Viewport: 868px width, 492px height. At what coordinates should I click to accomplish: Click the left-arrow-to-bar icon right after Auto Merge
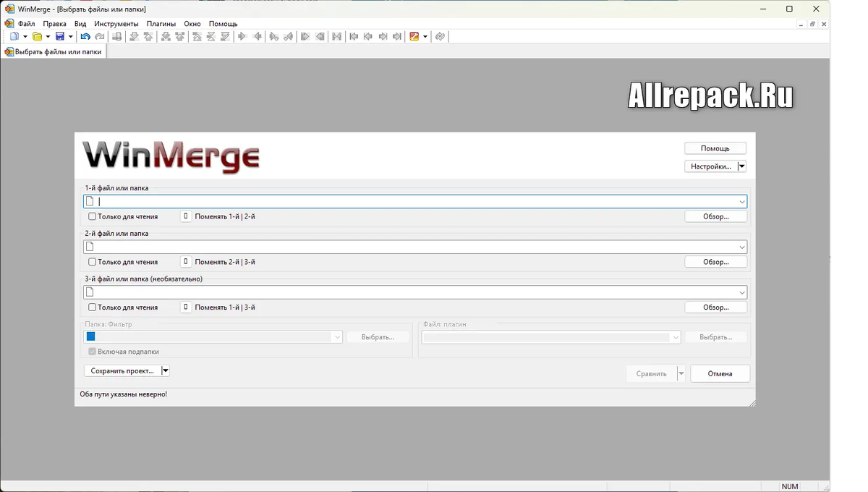(354, 36)
